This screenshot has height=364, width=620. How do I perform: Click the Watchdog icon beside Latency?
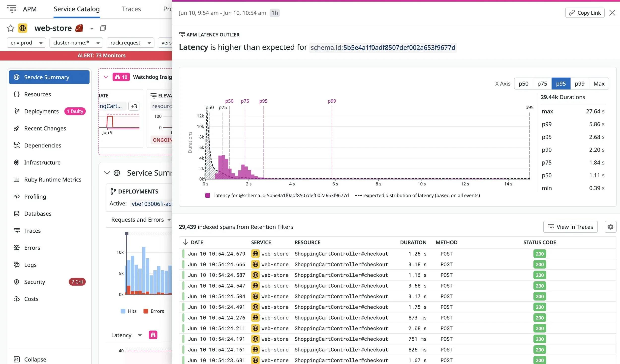point(153,335)
